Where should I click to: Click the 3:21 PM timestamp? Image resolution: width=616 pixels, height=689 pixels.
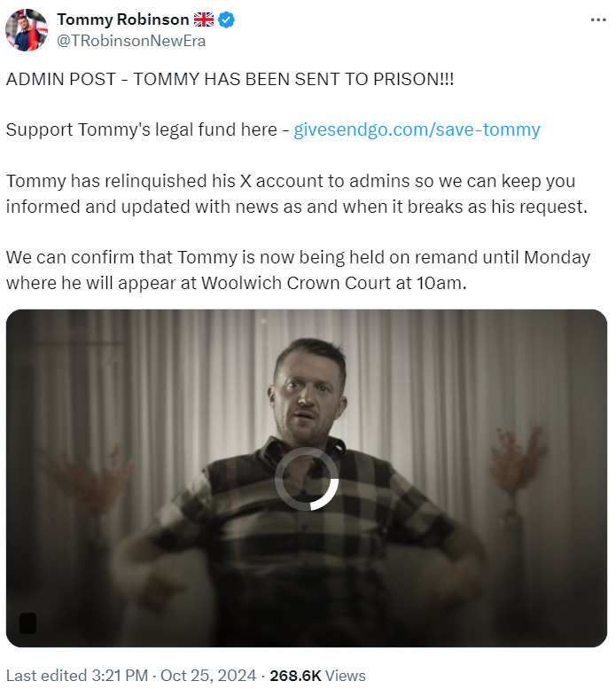[120, 676]
